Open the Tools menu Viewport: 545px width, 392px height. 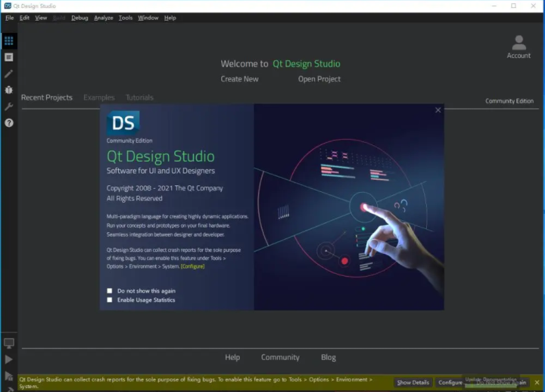126,18
